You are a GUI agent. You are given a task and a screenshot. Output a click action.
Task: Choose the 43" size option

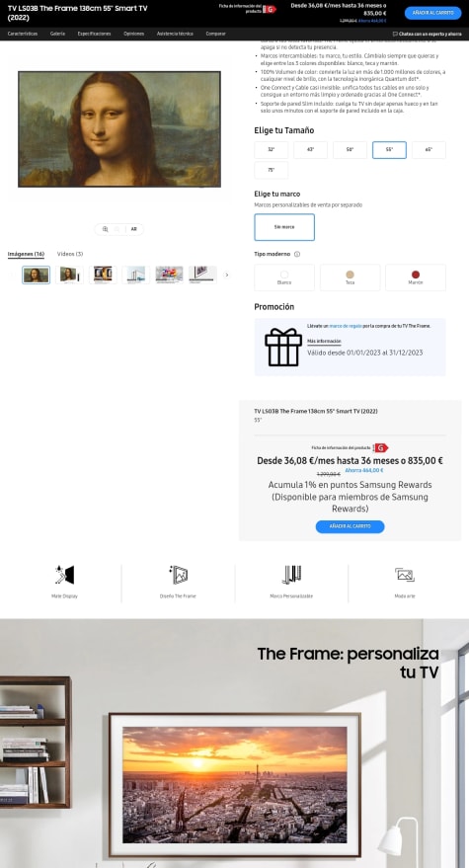point(310,150)
